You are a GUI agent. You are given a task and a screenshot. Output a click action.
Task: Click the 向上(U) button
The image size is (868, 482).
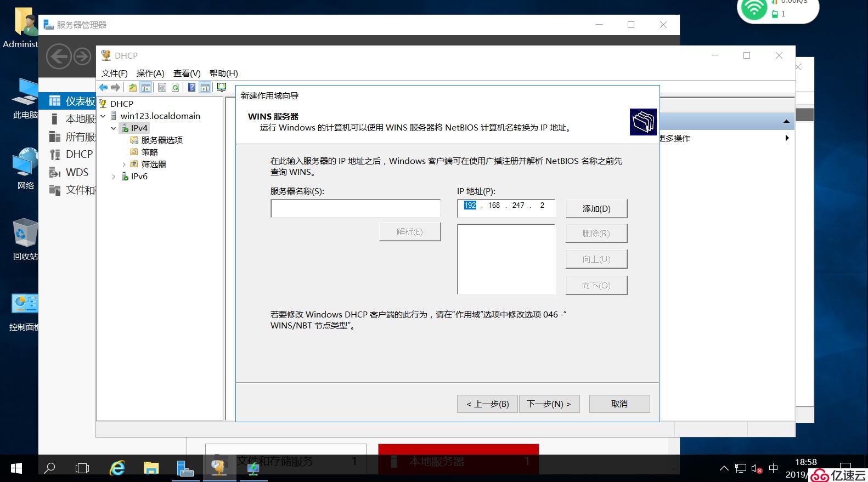click(x=596, y=259)
